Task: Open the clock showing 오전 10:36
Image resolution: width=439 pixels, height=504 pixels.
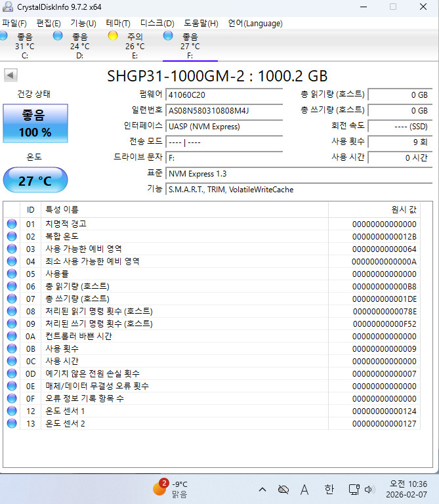Action: coord(407,489)
